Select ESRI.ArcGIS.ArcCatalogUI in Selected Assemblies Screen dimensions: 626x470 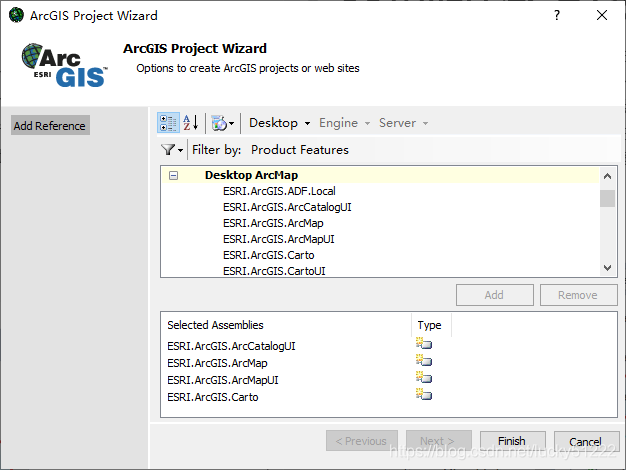(231, 346)
